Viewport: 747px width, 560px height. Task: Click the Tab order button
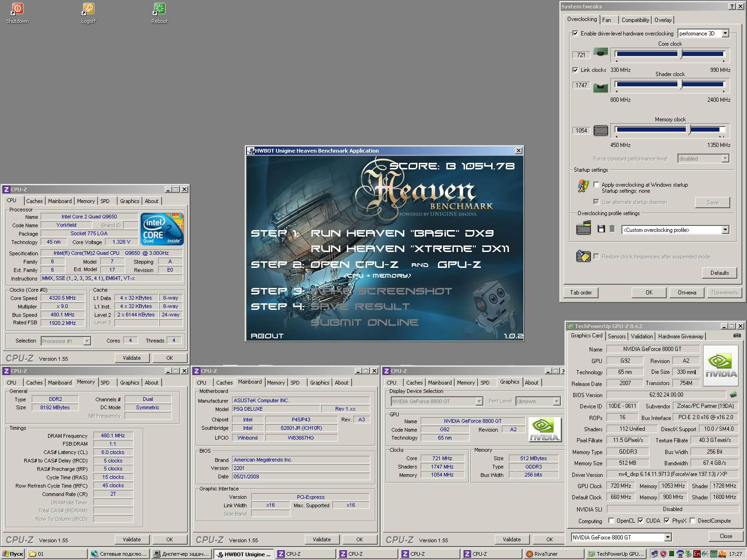point(581,293)
